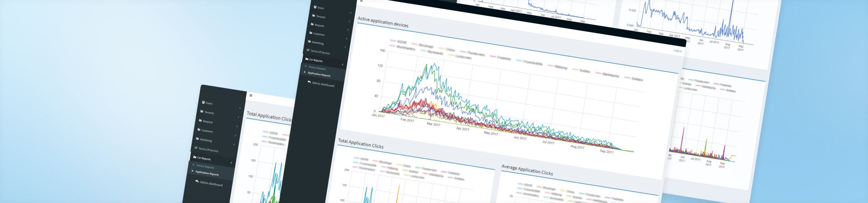Click 'Average Application Clicks' panel heading
This screenshot has height=203, width=868.
tap(527, 170)
